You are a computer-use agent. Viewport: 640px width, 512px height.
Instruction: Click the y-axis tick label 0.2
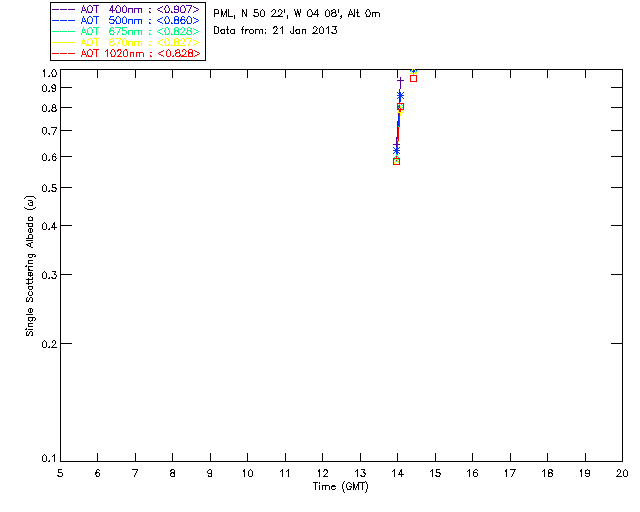click(x=49, y=344)
